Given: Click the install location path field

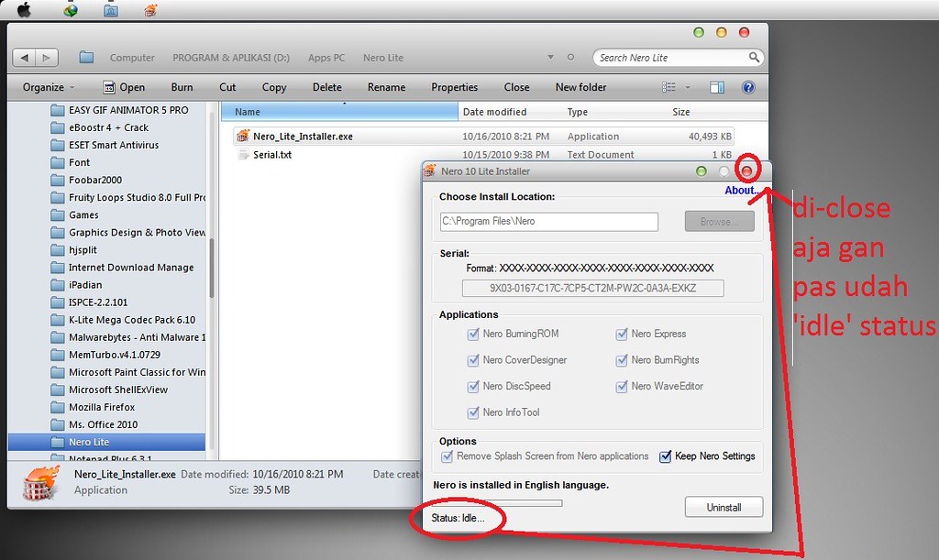Looking at the screenshot, I should point(549,222).
